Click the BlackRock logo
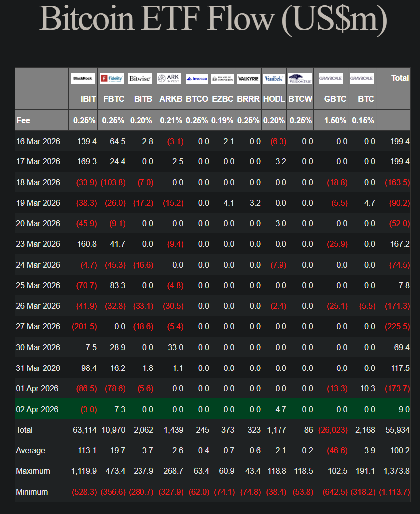 83,78
